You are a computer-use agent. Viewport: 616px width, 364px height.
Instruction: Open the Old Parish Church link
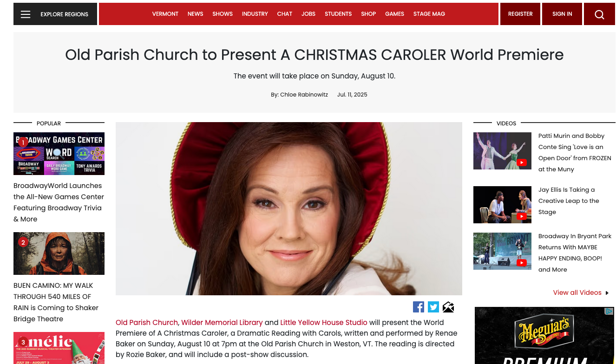point(147,322)
